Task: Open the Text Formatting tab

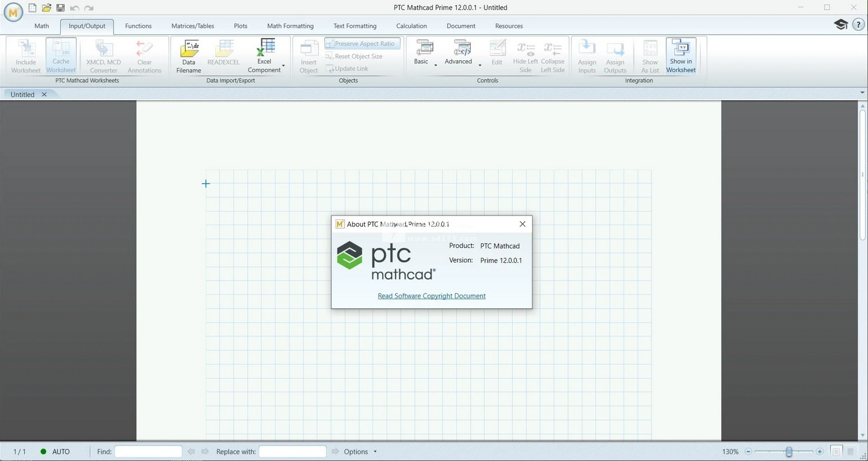Action: click(355, 26)
